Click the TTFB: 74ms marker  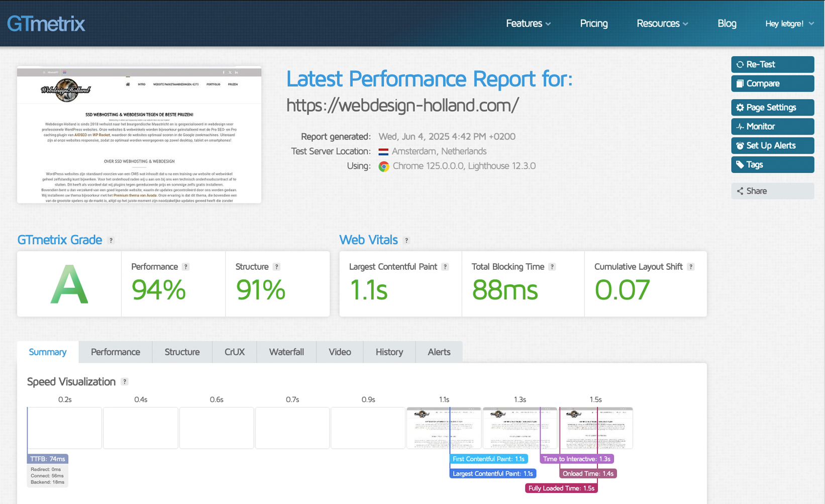(x=48, y=459)
